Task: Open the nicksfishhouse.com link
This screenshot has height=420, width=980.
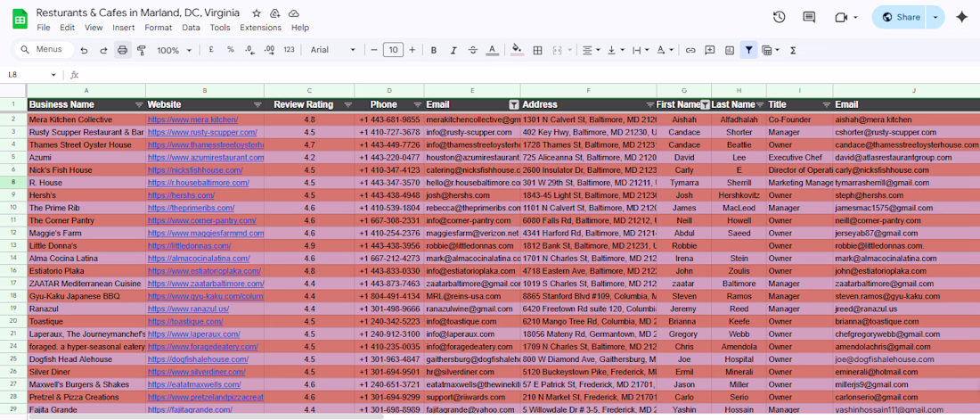Action: click(x=195, y=170)
